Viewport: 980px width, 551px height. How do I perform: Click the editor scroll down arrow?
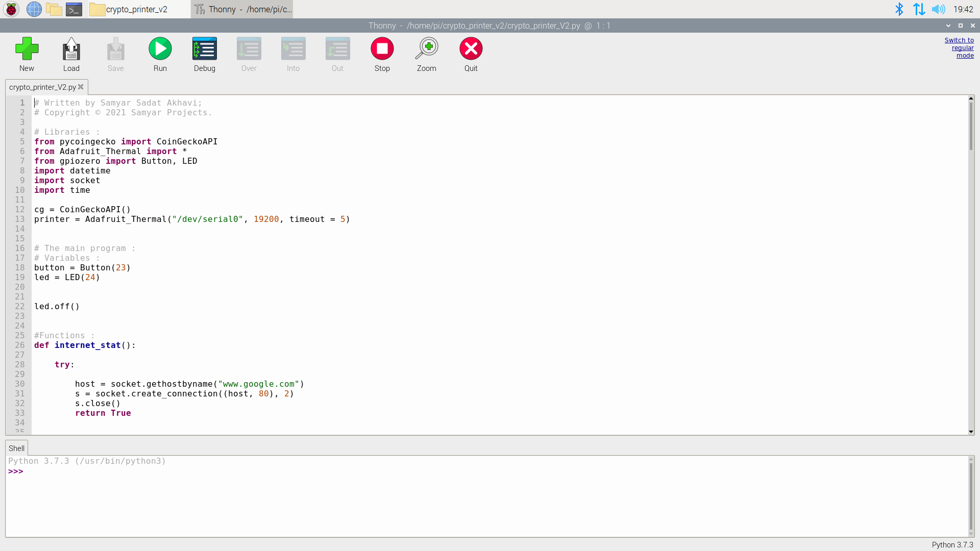pyautogui.click(x=971, y=432)
